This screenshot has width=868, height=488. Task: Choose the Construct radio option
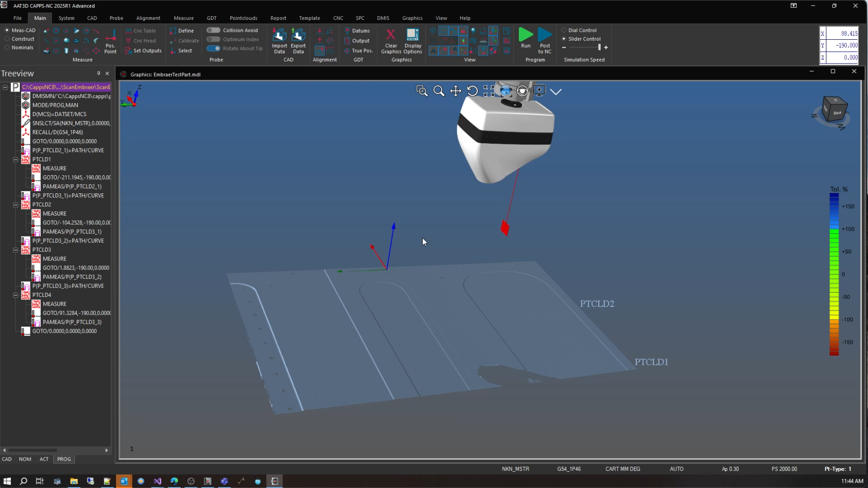tap(7, 39)
